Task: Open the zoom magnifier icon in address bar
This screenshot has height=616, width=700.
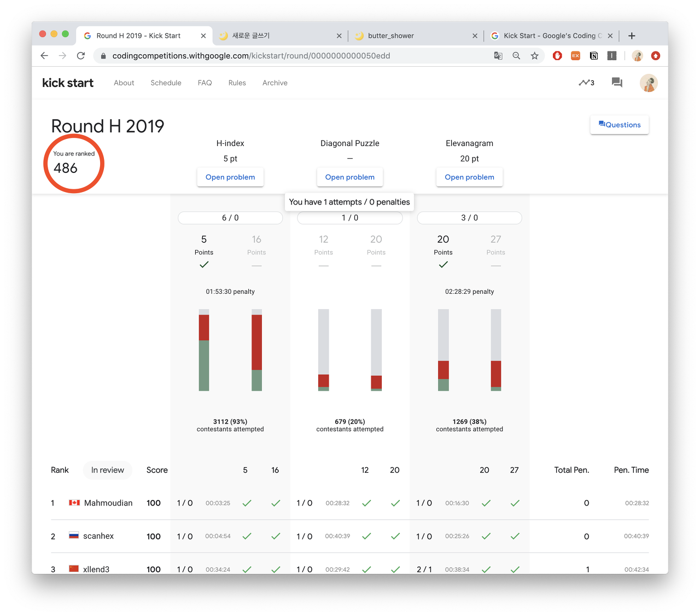Action: [516, 56]
